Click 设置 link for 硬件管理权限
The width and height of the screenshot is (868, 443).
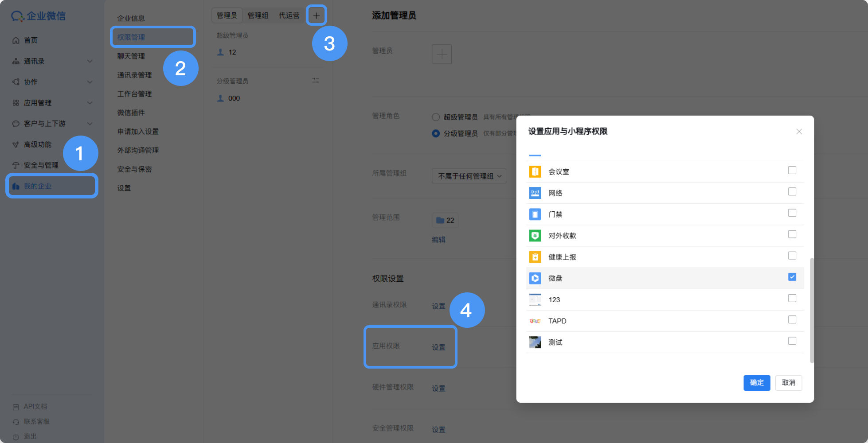[438, 389]
